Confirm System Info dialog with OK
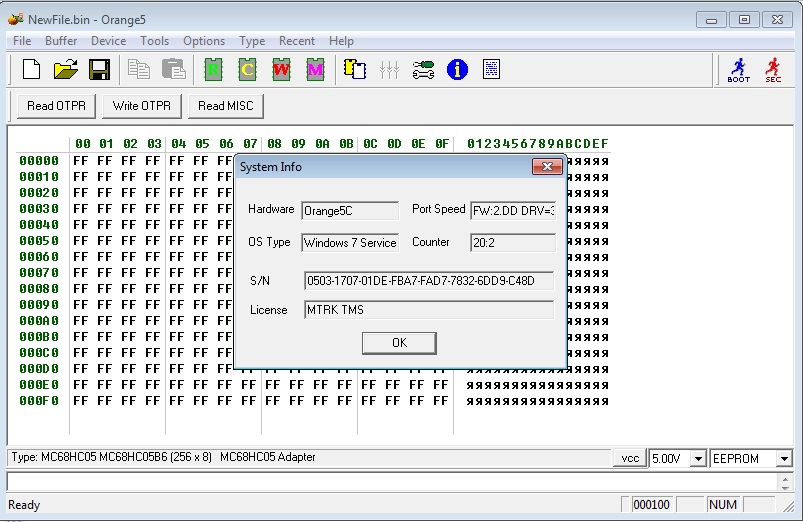 tap(399, 343)
